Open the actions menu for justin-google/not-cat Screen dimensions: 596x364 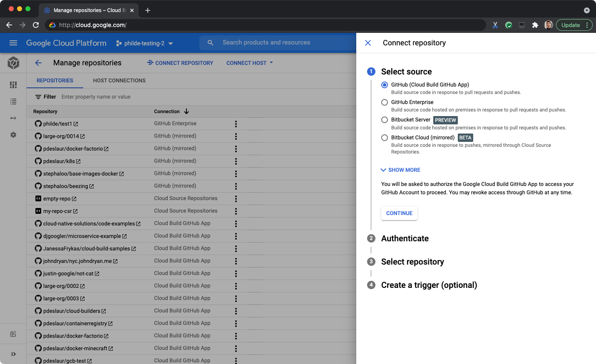(x=236, y=274)
